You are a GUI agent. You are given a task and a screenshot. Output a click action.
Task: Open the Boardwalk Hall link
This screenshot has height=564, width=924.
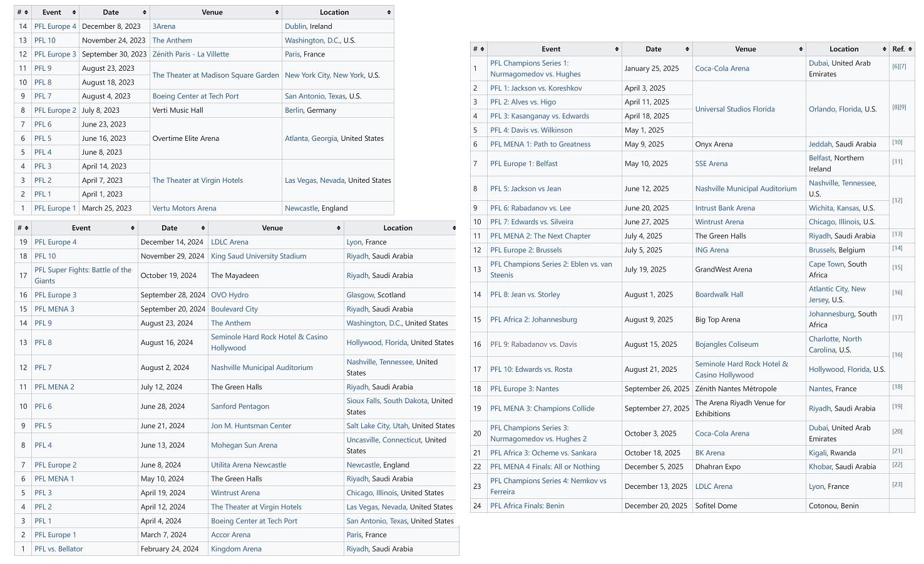(719, 294)
